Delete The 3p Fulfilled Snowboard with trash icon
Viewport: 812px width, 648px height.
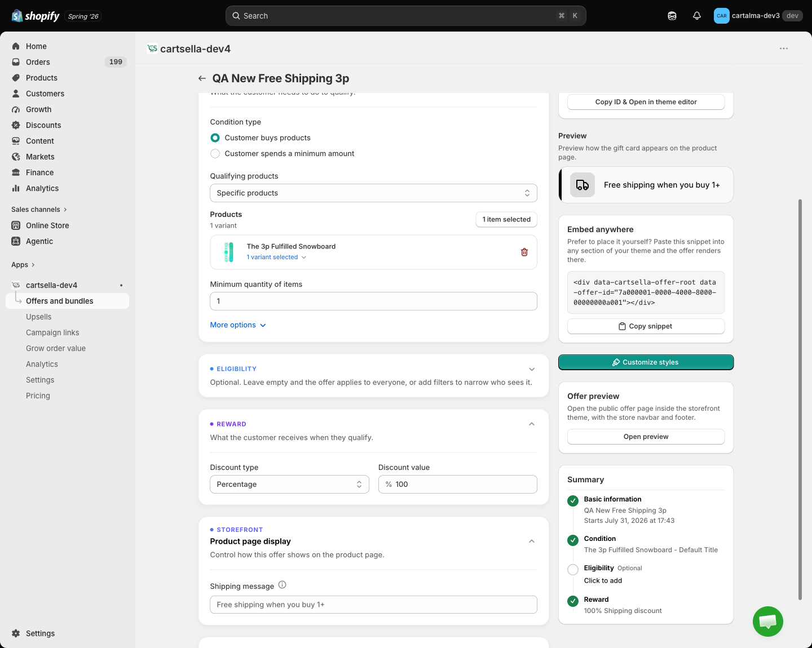524,252
